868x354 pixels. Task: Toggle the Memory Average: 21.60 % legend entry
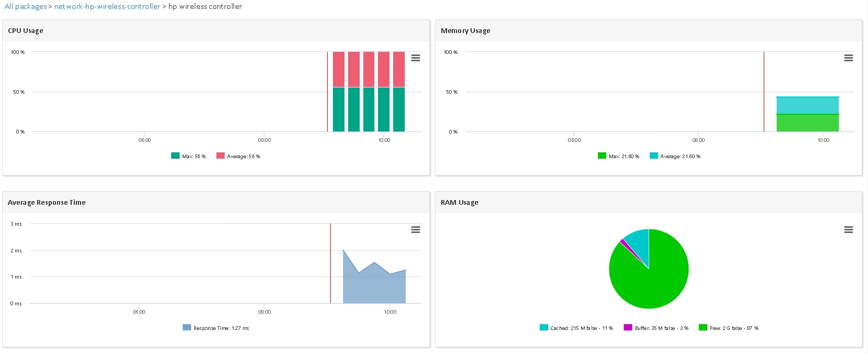[675, 156]
